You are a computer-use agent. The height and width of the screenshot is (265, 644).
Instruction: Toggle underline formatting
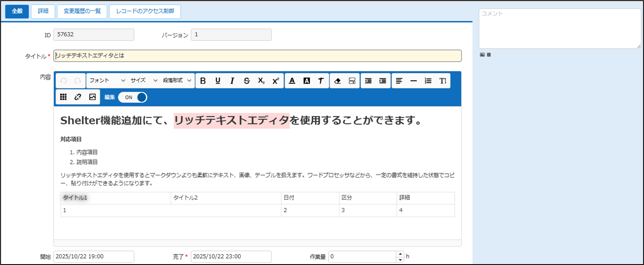tap(218, 81)
